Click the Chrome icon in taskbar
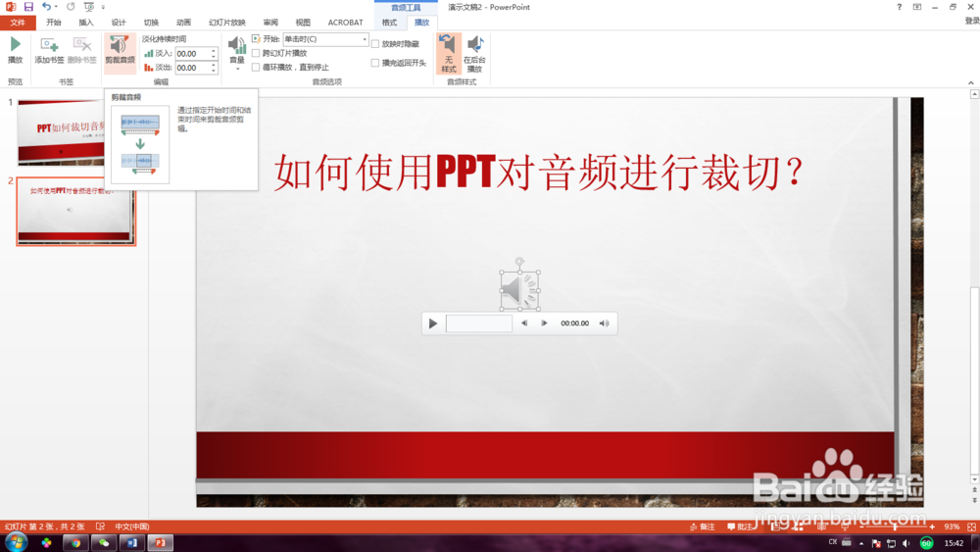 point(75,542)
